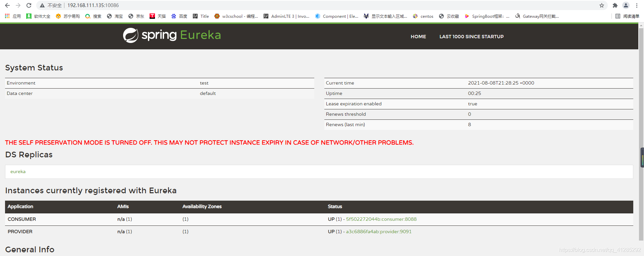Viewport: 644px width, 256px height.
Task: Open the 百度 bookmark
Action: (179, 16)
